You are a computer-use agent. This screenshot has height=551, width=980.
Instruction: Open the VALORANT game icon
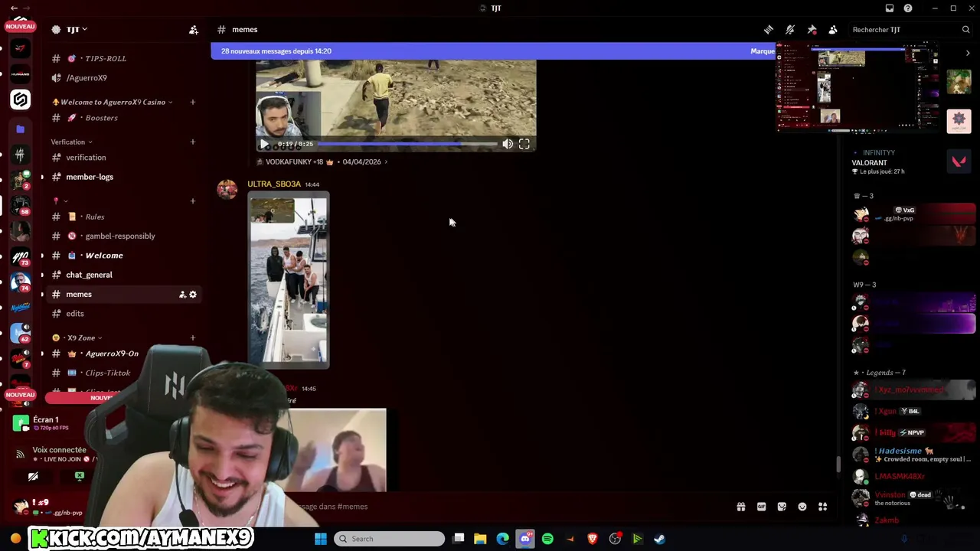tap(959, 161)
